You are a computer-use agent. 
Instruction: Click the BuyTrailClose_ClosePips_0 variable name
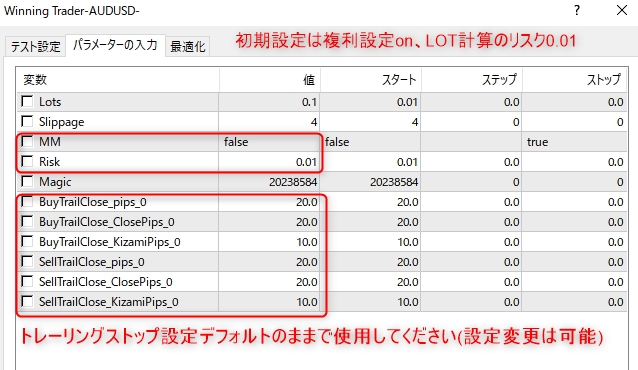coord(107,222)
